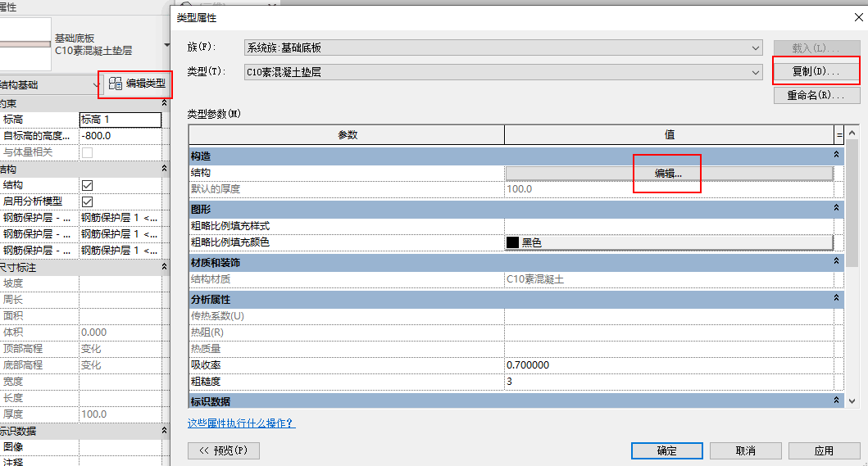
Task: Collapse the 约束 section in Properties panel
Action: click(x=164, y=103)
